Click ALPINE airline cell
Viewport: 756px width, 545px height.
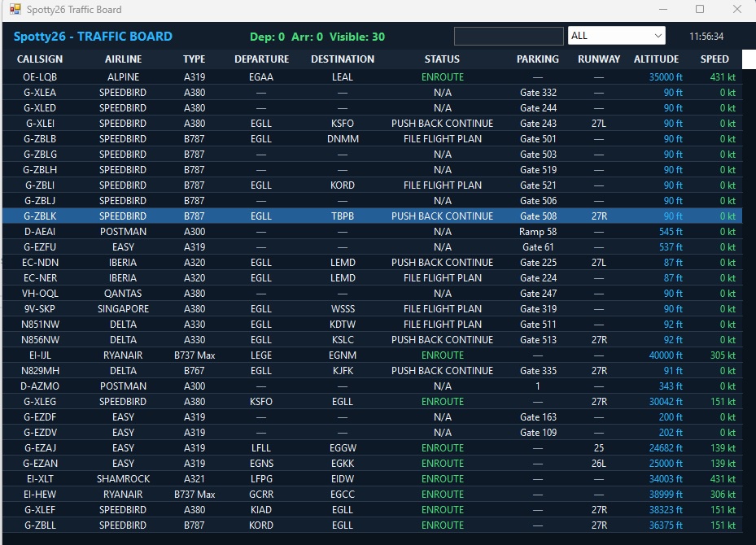[x=123, y=77]
